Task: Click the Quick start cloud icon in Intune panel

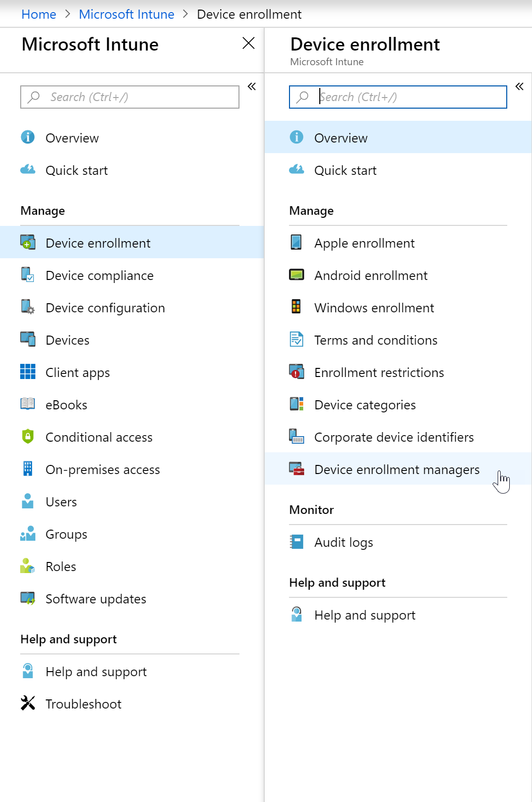Action: click(28, 169)
